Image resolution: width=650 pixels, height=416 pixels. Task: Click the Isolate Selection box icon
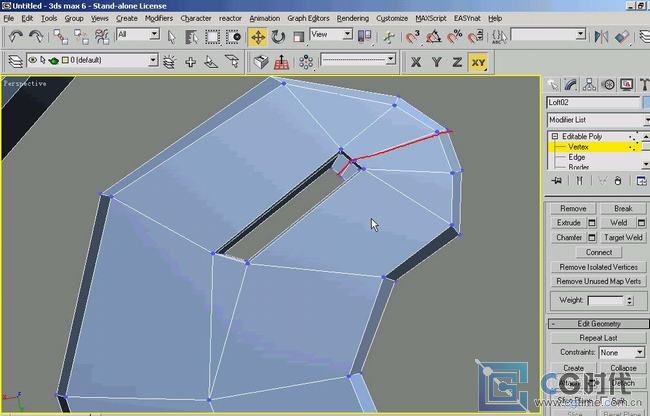tap(261, 62)
